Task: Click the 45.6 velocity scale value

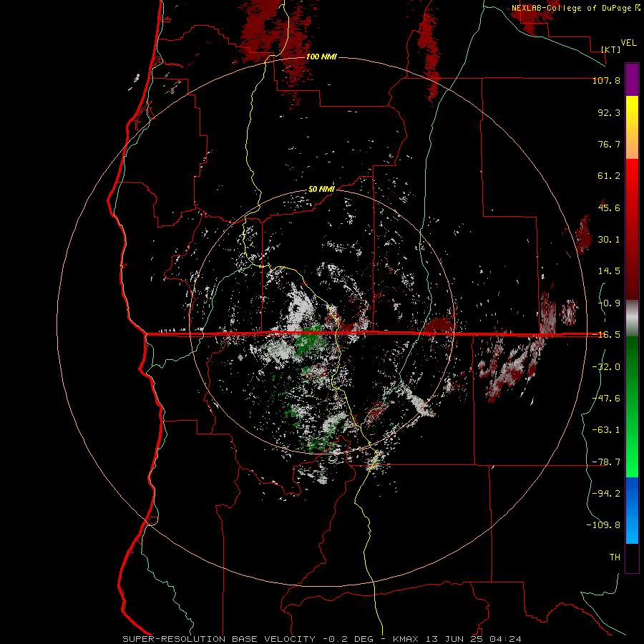Action: 609,208
